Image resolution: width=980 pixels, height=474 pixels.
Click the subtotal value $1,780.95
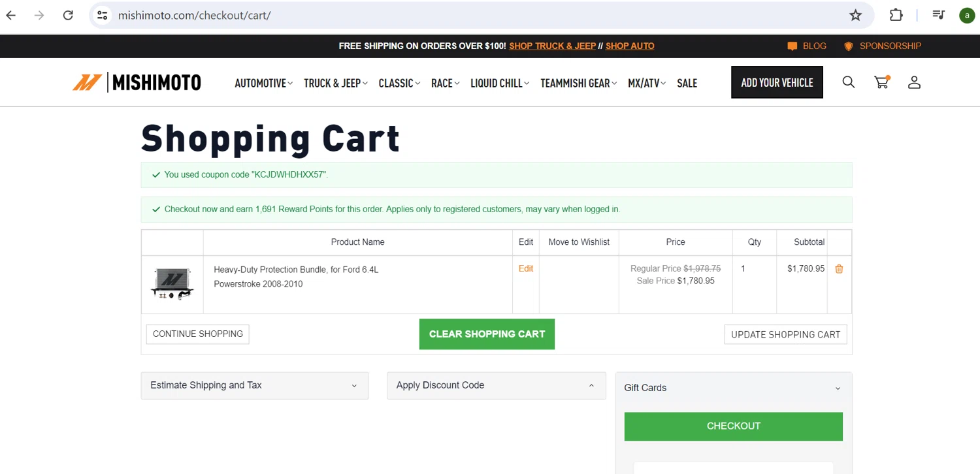pos(806,268)
